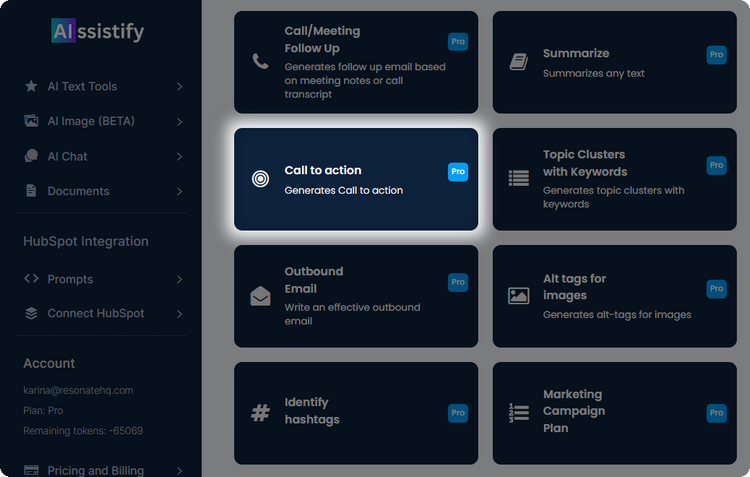Click the AIssistify logo
Viewport: 750px width, 477px height.
98,32
